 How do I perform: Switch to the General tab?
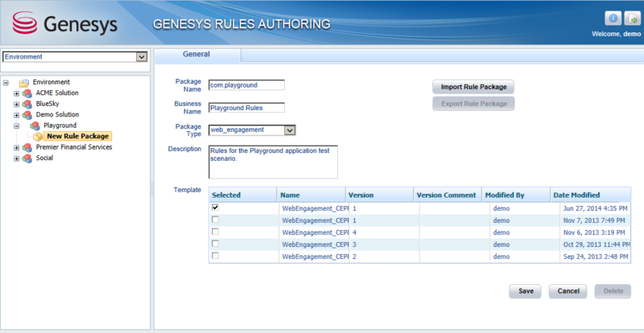click(196, 54)
